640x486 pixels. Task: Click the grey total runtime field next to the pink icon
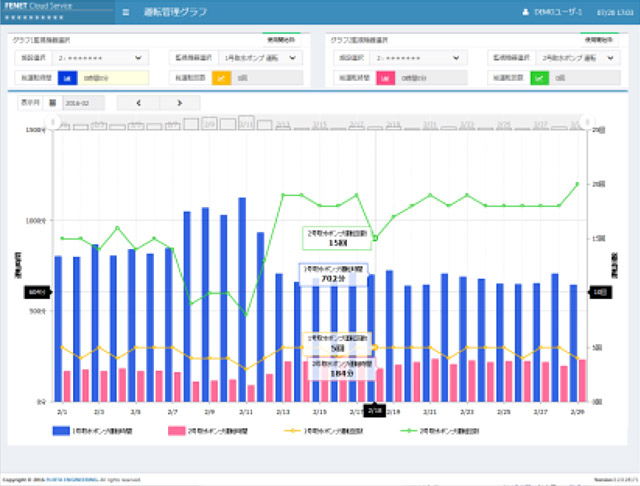[x=431, y=78]
